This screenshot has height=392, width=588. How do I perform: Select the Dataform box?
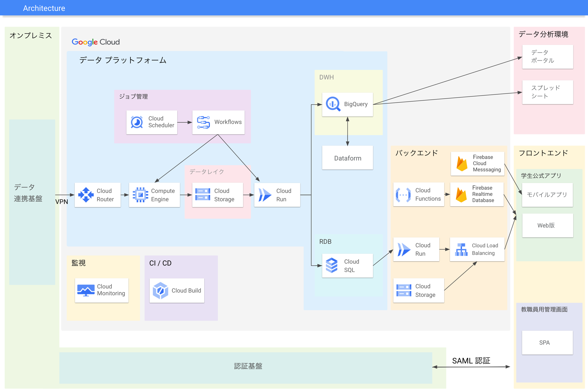point(347,158)
